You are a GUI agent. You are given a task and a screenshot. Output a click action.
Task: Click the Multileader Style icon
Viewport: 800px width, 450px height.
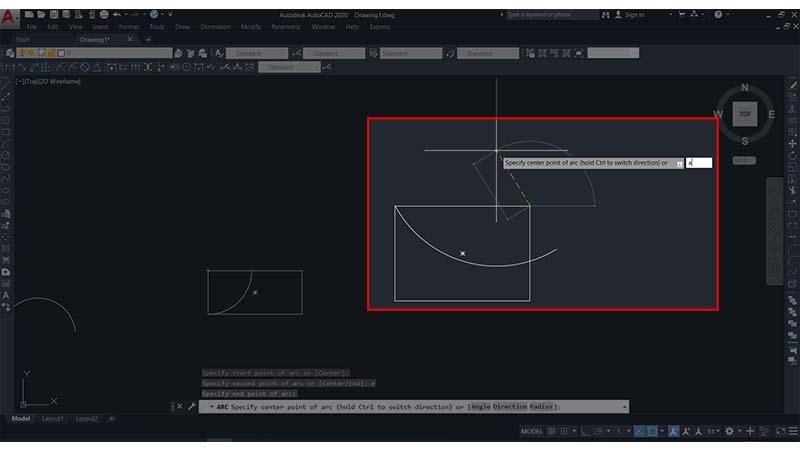pos(450,53)
